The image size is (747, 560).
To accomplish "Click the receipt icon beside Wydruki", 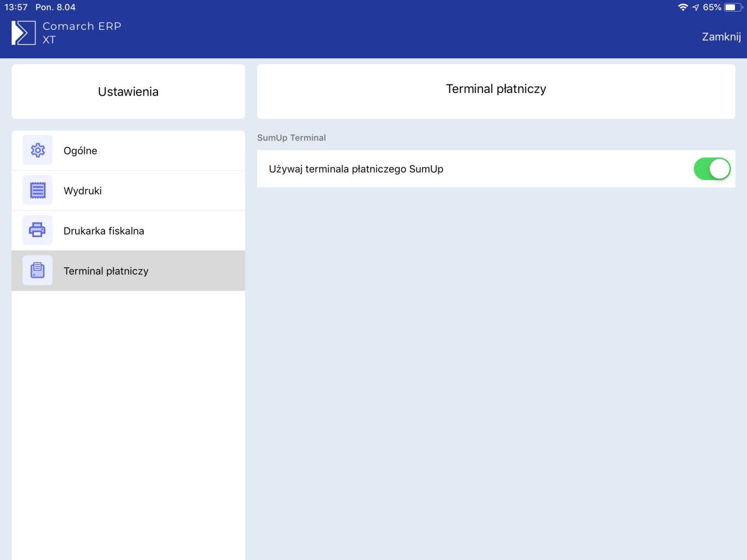I will point(38,190).
